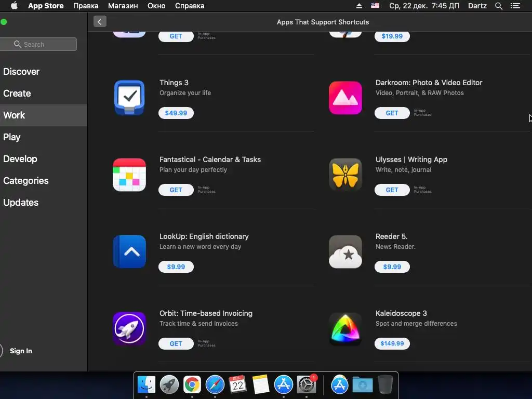Image resolution: width=532 pixels, height=399 pixels.
Task: Open the Ulysses butterfly app icon
Action: click(x=345, y=175)
